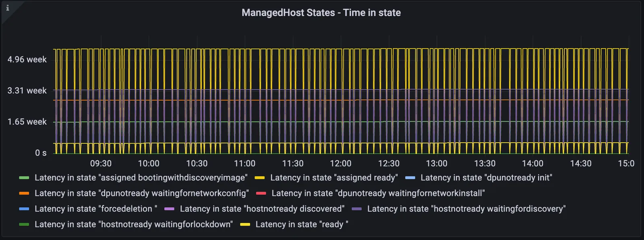The height and width of the screenshot is (240, 644).
Task: Click orange swatch for "dpunotready waitingfornetworkconfig"
Action: tap(24, 193)
